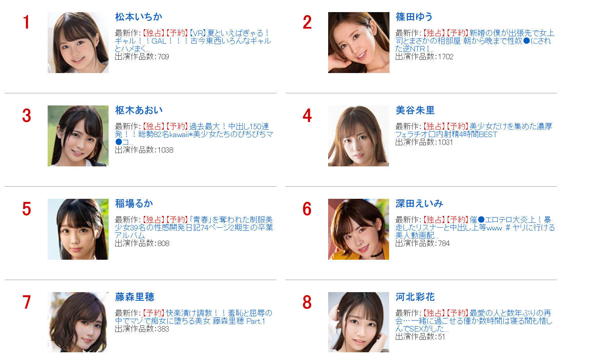Image resolution: width=593 pixels, height=364 pixels.
Task: Open the rank 7 profile thumbnail
Action: pos(78,322)
